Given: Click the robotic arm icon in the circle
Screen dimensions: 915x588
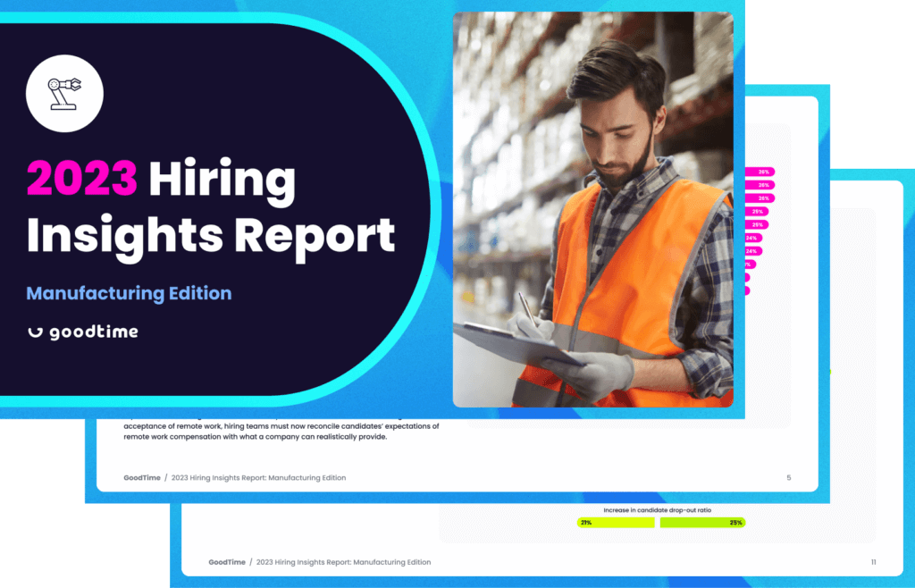Looking at the screenshot, I should 64,92.
